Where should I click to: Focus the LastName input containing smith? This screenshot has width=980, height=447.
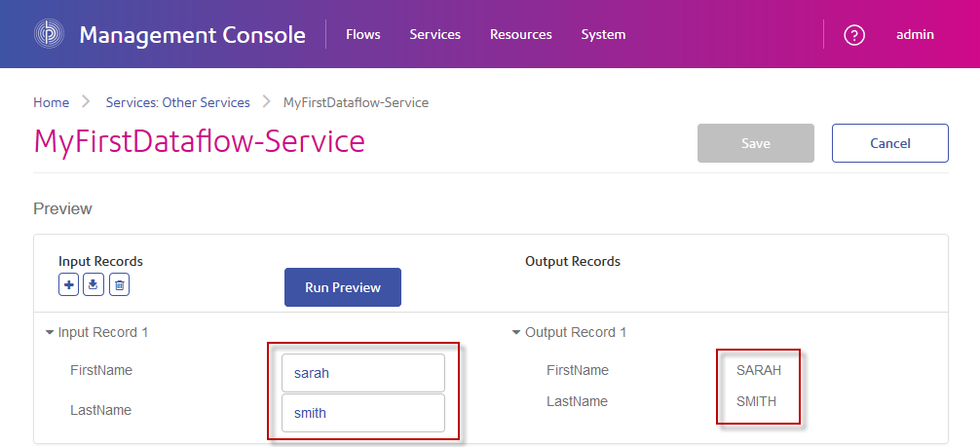[362, 413]
